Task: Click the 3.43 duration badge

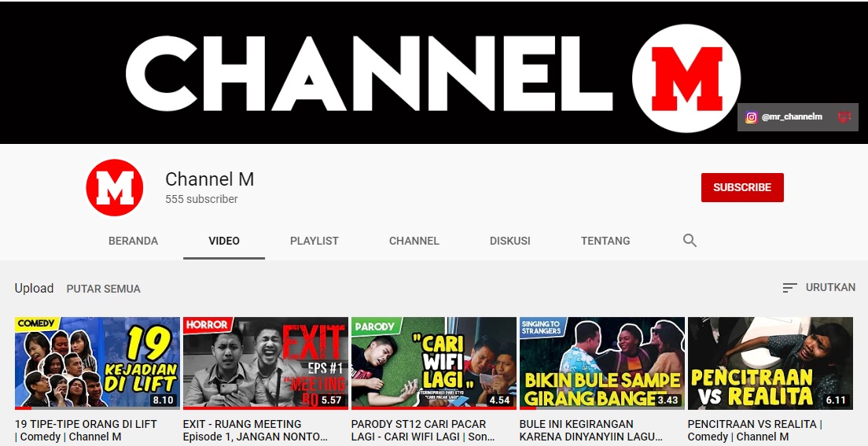Action: point(668,400)
